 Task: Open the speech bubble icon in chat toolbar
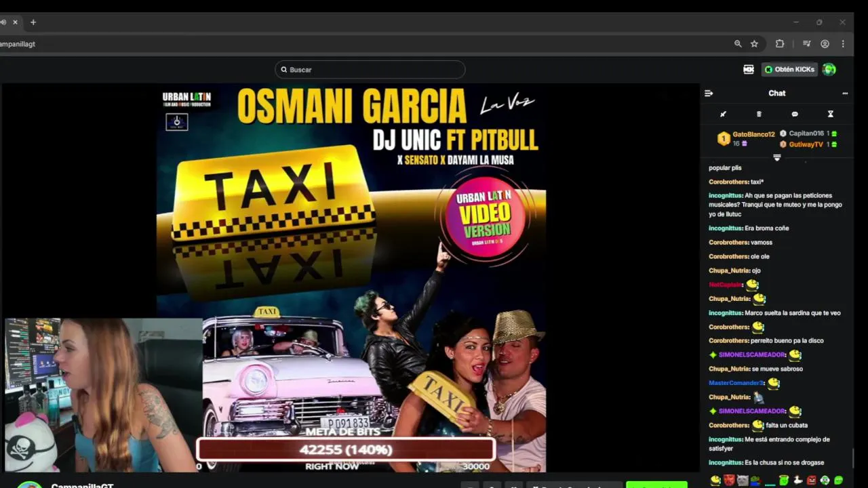click(795, 114)
